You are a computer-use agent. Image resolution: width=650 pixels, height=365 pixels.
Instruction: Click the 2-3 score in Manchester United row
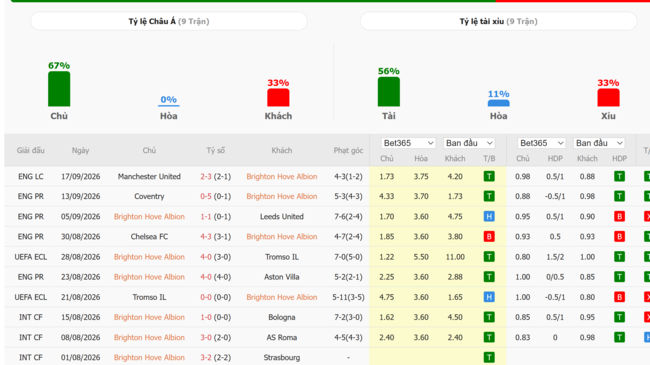click(x=206, y=176)
